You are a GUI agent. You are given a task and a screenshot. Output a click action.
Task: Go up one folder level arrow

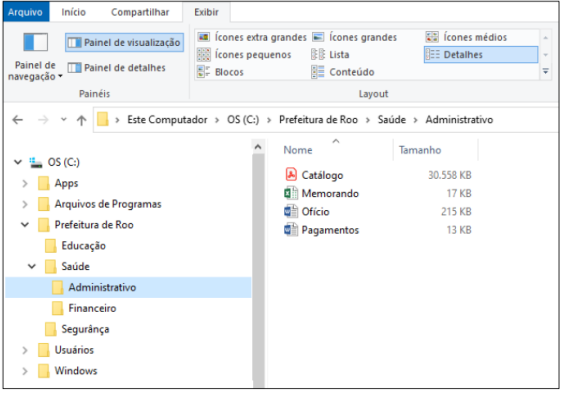coord(81,120)
